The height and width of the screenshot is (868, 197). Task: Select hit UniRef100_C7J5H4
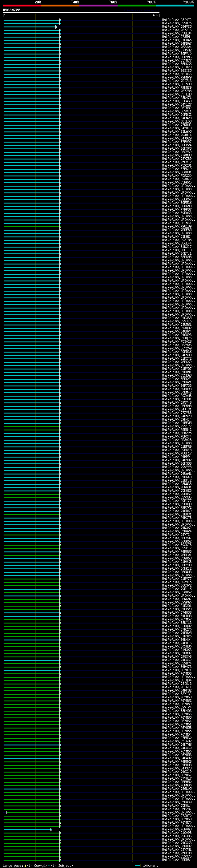click(177, 37)
